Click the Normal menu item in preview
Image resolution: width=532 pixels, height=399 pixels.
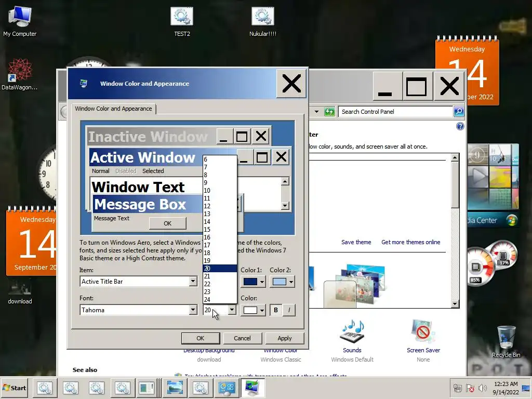[x=100, y=171]
